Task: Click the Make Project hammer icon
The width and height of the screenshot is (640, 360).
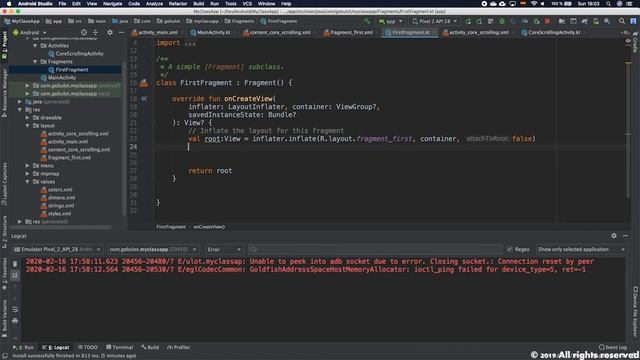Action: click(367, 21)
